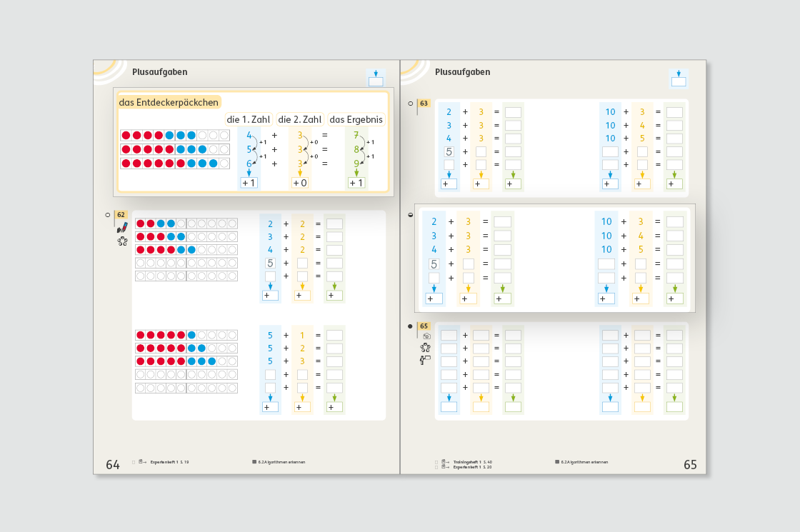Click the blue arrow box icon on page 64
The height and width of the screenshot is (532, 800).
point(376,79)
